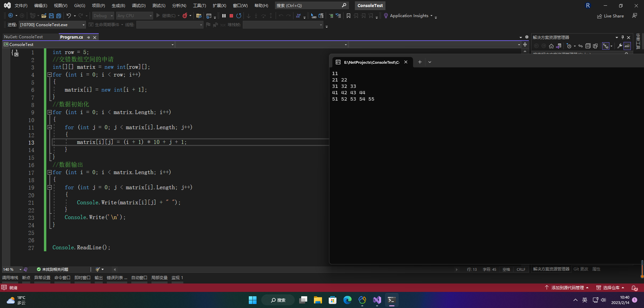This screenshot has width=644, height=308.
Task: Click the Application Insights lightbulb icon
Action: point(386,15)
